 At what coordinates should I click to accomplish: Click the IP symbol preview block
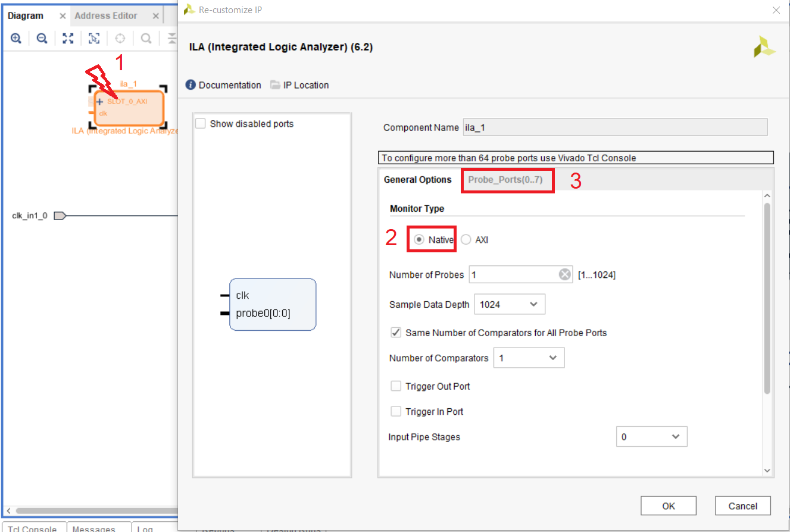[x=273, y=304]
